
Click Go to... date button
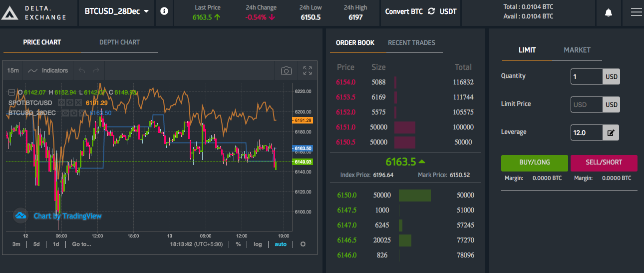(81, 244)
